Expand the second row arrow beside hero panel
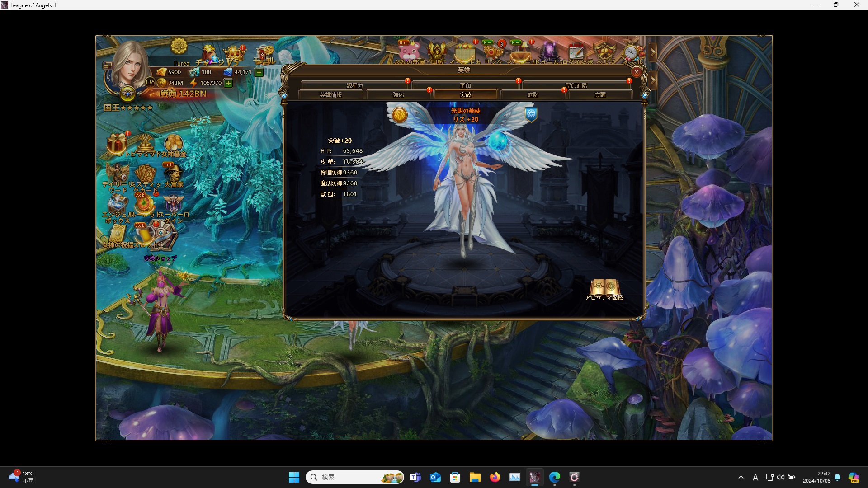 coord(653,80)
